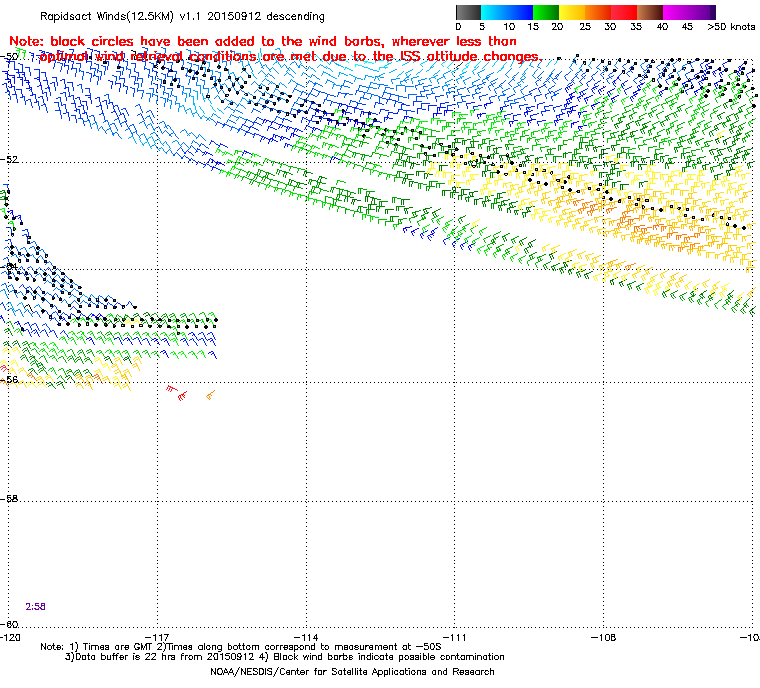The image size is (760, 688).
Task: Click the 'NOAA/NESDIS/Center for Satellite Applications' credit
Action: pos(352,672)
